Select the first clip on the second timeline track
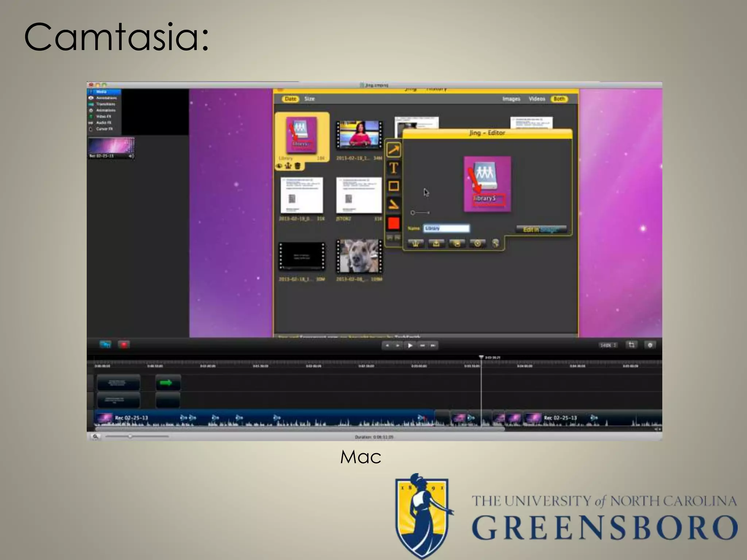Screen dimensions: 747x560 [118, 400]
